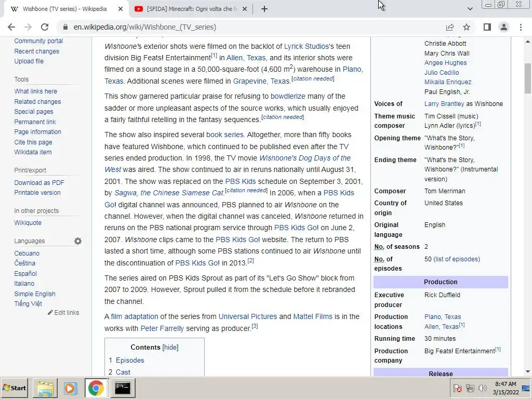
Task: Open the Wikidata item link
Action: [x=33, y=152]
